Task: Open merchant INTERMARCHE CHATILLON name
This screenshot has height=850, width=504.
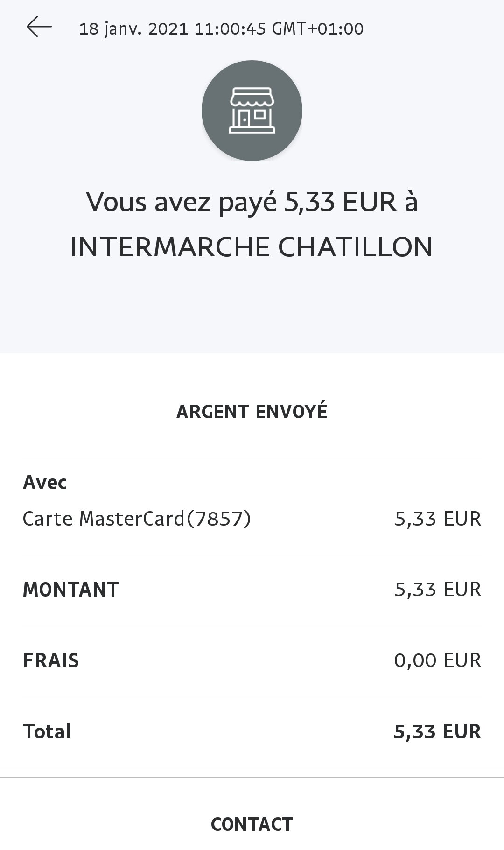Action: 252,247
